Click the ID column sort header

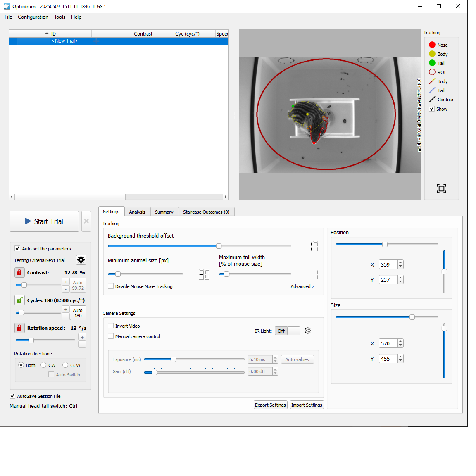(x=71, y=34)
